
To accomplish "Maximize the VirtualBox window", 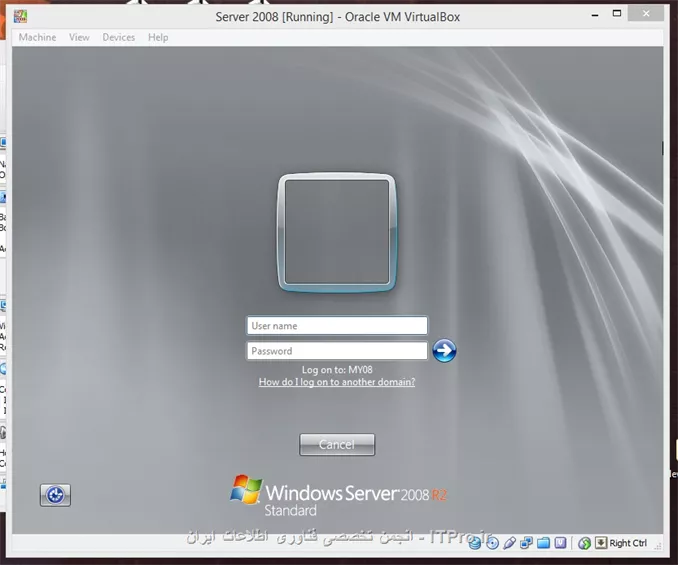I will 617,14.
